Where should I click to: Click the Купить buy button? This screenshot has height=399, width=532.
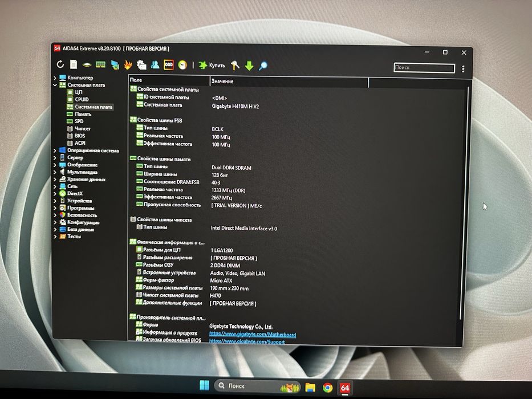(212, 65)
